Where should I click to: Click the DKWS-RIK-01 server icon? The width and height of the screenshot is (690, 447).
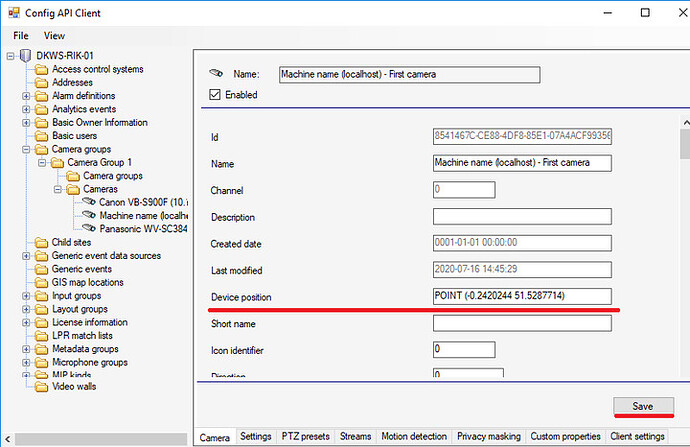(25, 56)
